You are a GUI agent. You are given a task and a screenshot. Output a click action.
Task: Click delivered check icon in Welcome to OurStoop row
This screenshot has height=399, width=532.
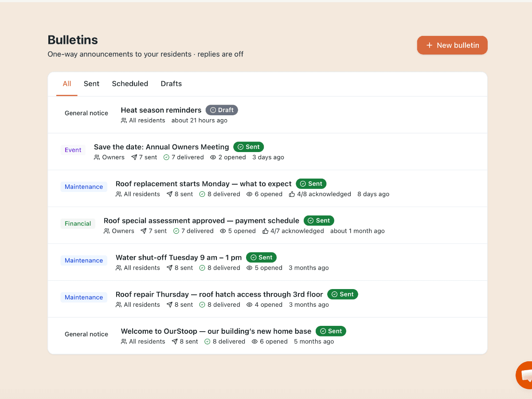[x=207, y=341]
